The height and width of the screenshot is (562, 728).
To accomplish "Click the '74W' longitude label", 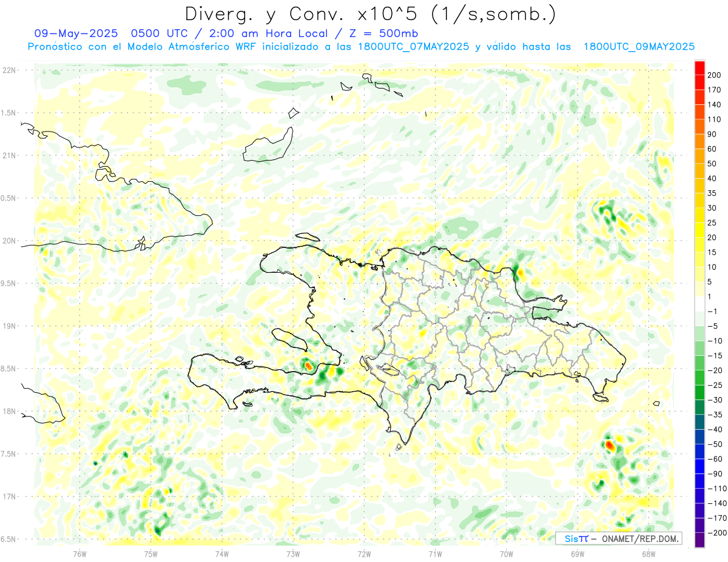I will pyautogui.click(x=222, y=554).
